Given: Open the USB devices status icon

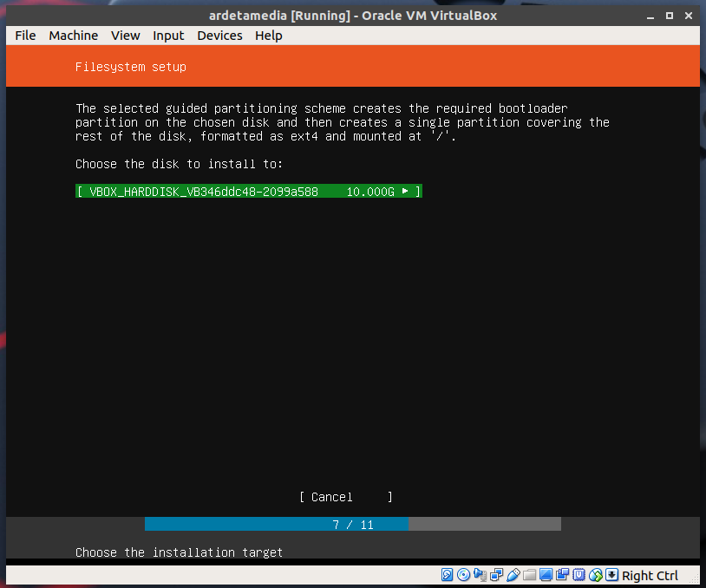Looking at the screenshot, I should pyautogui.click(x=513, y=575).
